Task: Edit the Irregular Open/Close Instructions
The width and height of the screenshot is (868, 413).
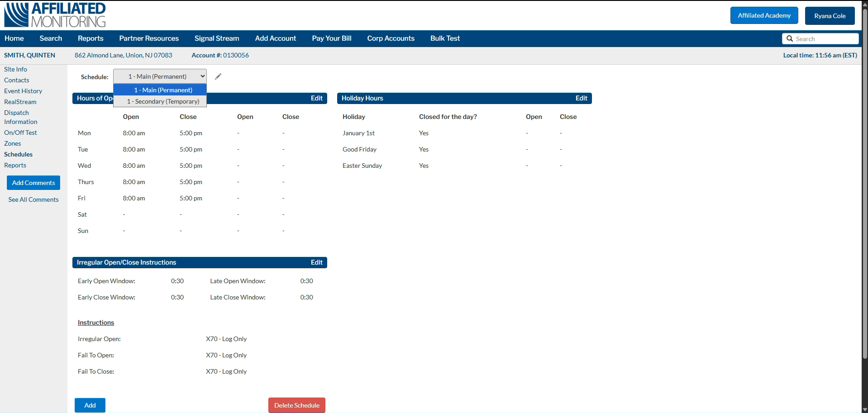Action: click(316, 262)
